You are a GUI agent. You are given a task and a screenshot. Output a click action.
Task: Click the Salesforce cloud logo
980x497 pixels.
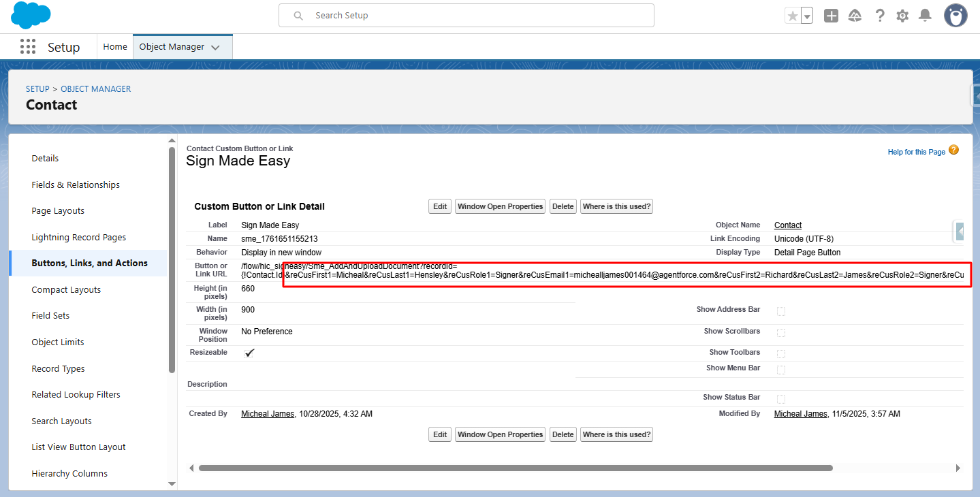31,15
